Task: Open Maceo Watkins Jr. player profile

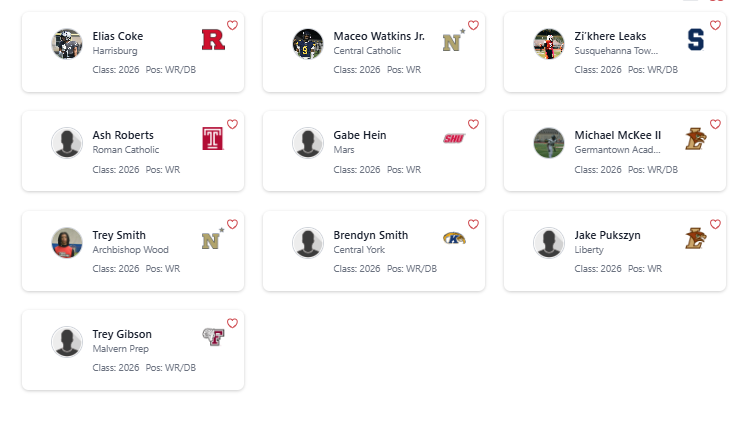Action: coord(379,36)
